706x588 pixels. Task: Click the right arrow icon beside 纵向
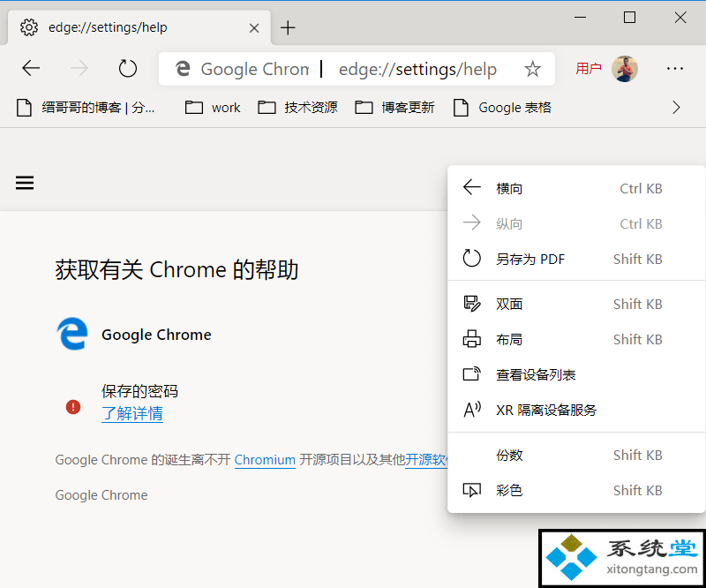click(x=472, y=222)
